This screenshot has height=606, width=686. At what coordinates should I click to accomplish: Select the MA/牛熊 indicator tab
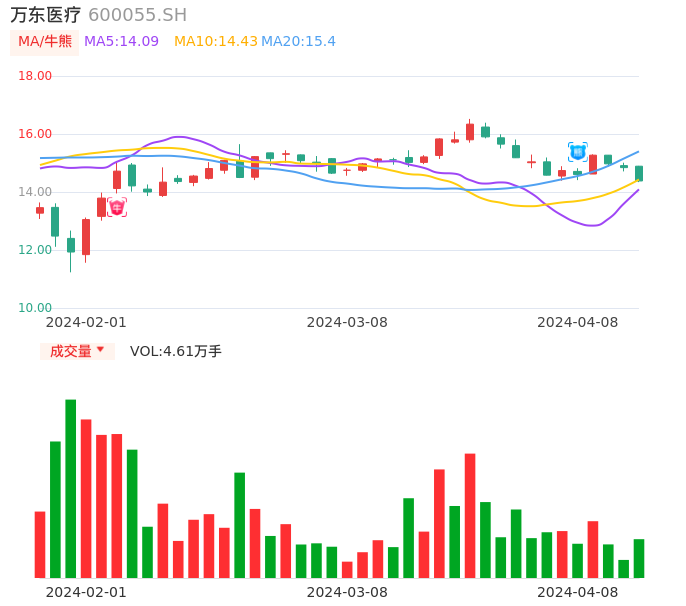[x=45, y=42]
